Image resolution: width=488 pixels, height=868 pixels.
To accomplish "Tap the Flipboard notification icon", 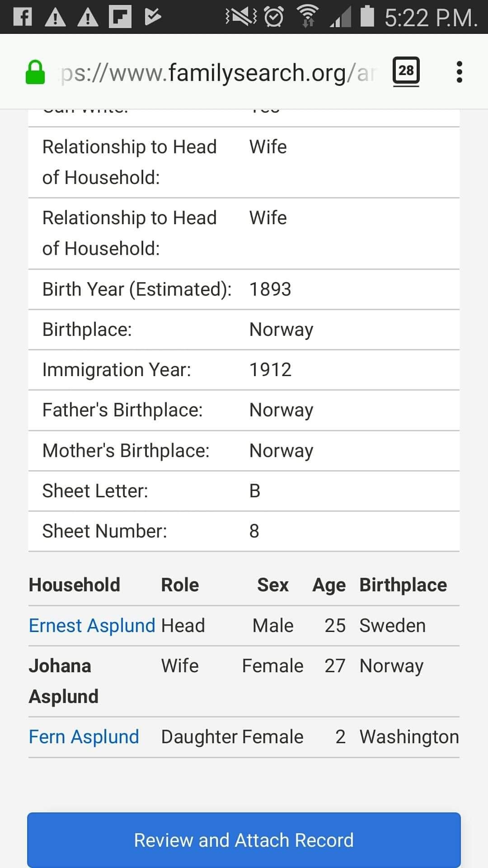I will pyautogui.click(x=120, y=17).
